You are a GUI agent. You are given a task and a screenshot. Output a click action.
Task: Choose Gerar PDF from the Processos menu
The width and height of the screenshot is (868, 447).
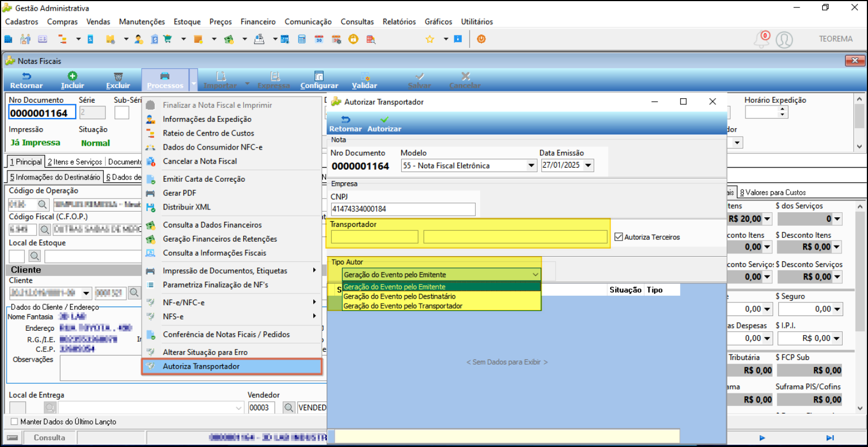(x=231, y=193)
